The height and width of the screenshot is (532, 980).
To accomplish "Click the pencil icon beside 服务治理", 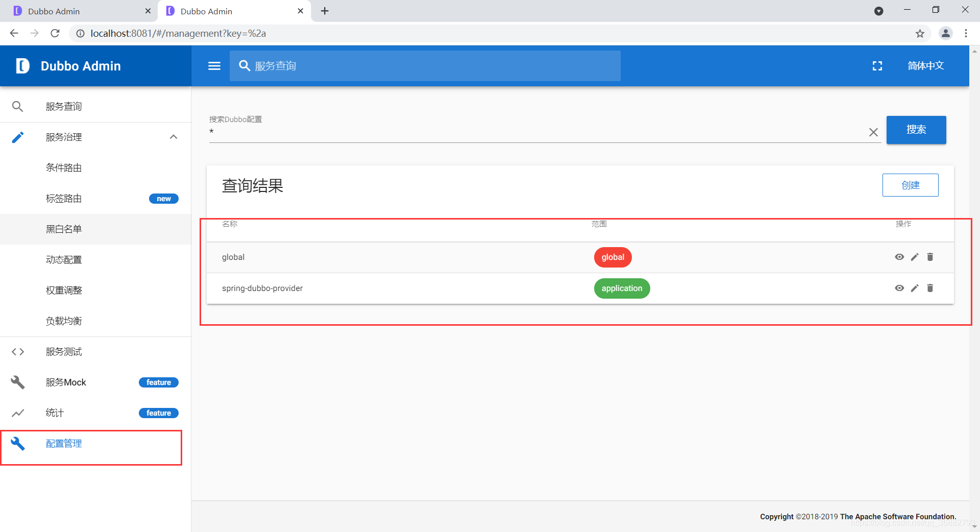I will click(18, 137).
